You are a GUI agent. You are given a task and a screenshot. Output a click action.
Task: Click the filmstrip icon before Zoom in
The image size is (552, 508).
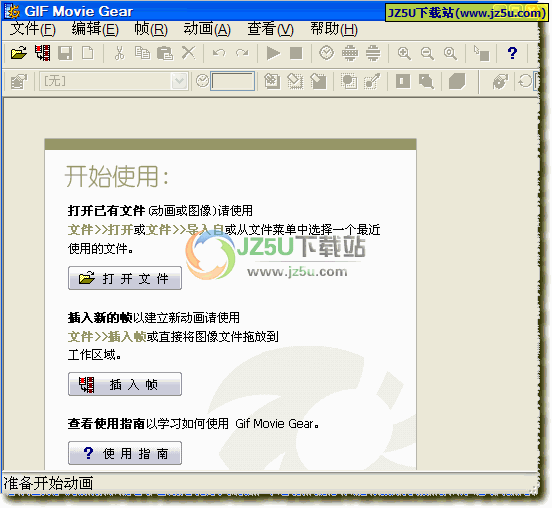[373, 53]
